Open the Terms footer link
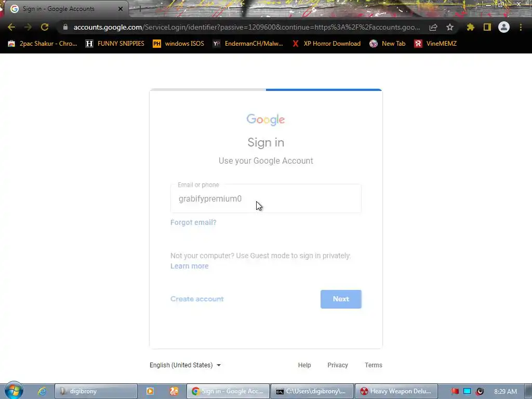This screenshot has height=399, width=532. point(373,365)
